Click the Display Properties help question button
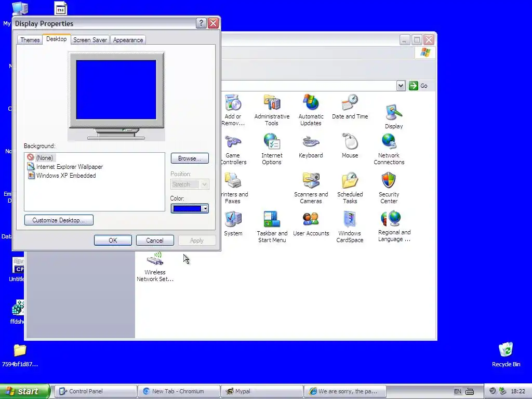 click(201, 23)
